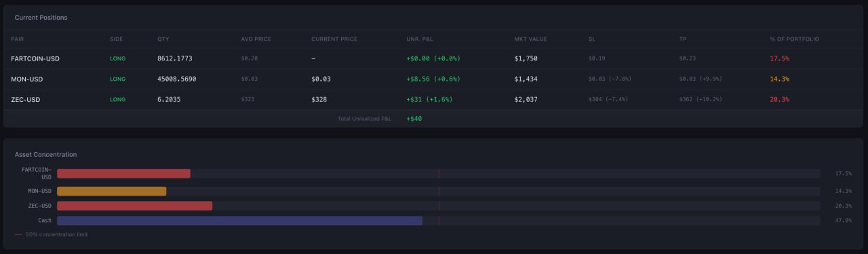The width and height of the screenshot is (868, 254).
Task: Select the ZEC-USD pair in positions table
Action: coord(26,100)
